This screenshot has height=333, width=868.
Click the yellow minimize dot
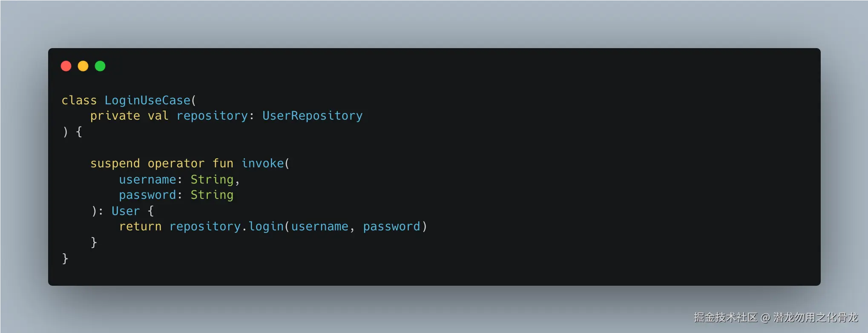click(83, 66)
